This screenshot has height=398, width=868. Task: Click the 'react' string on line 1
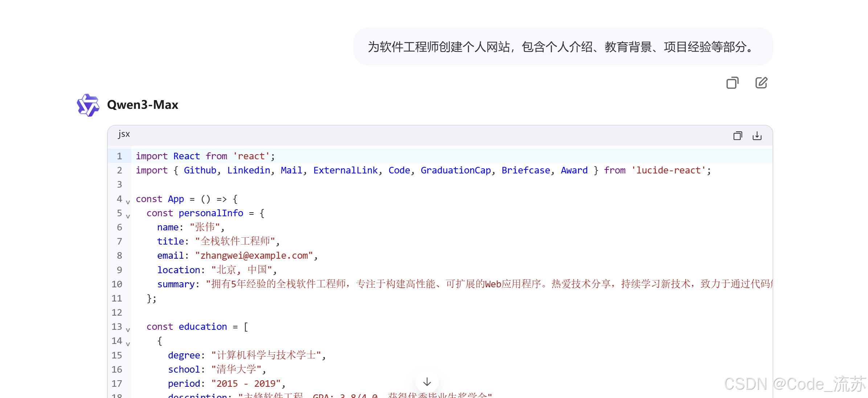(251, 156)
